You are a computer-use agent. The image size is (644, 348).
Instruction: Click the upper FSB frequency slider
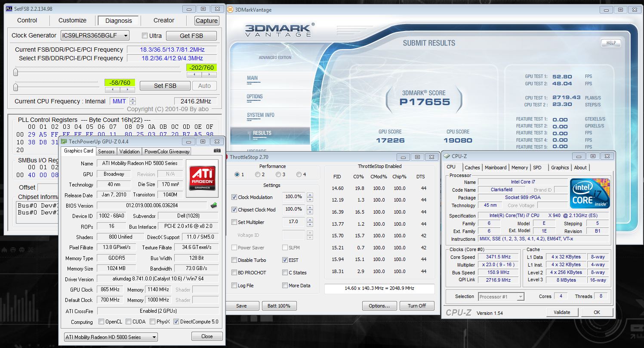16,72
